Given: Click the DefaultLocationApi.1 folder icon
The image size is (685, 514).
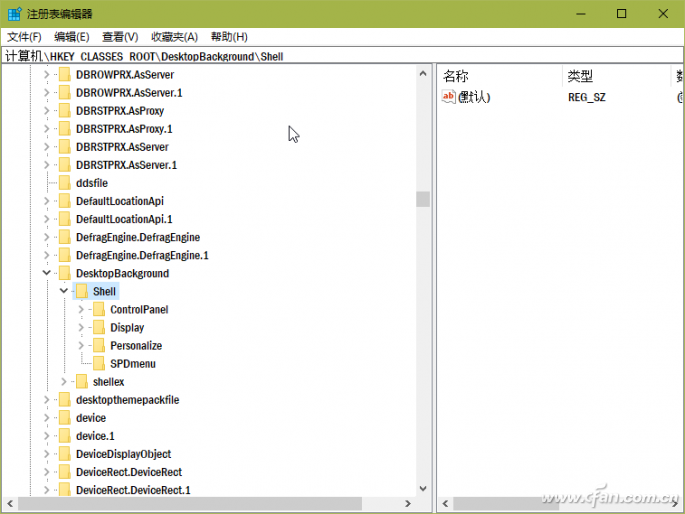Looking at the screenshot, I should [x=65, y=219].
